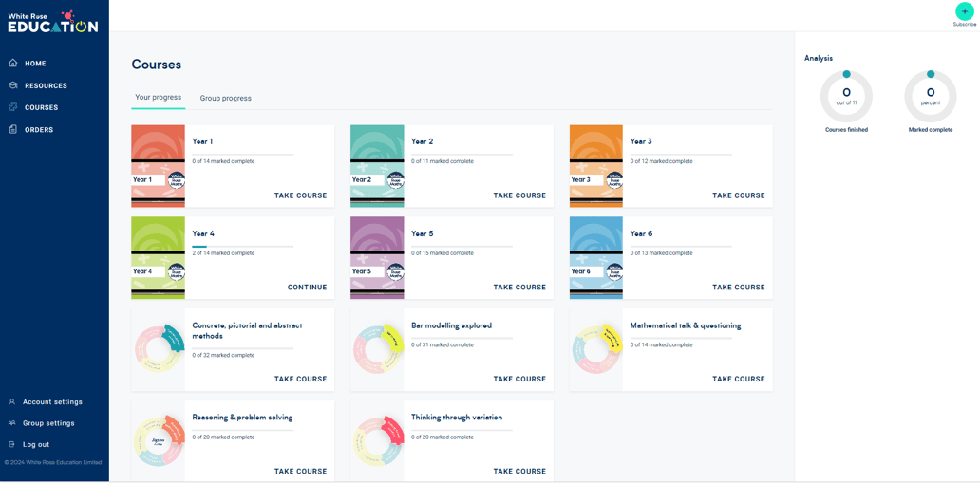Click the Year 4 progress bar
Screen dimensions: 980x483
coord(242,246)
